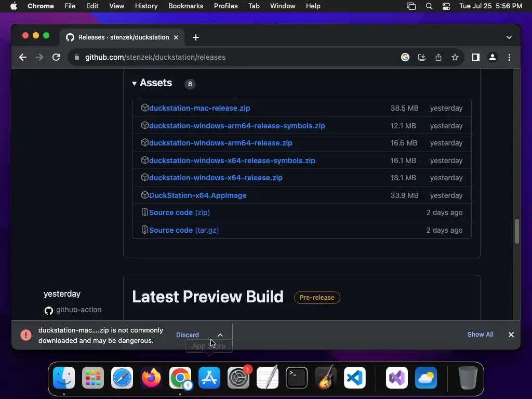Click the github-action avatar icon
Image resolution: width=532 pixels, height=399 pixels.
point(49,311)
